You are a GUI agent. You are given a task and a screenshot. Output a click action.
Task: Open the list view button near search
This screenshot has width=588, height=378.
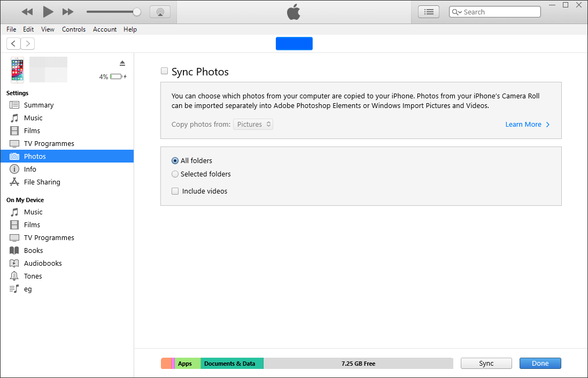click(x=429, y=12)
